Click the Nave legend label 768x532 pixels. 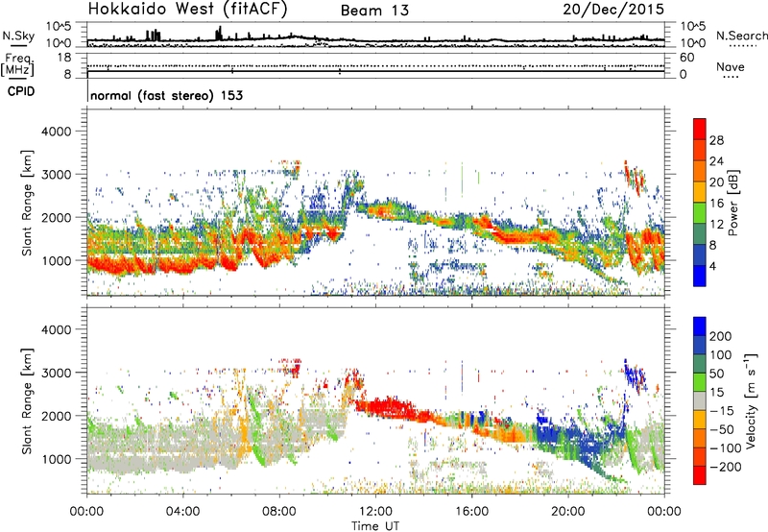[731, 66]
